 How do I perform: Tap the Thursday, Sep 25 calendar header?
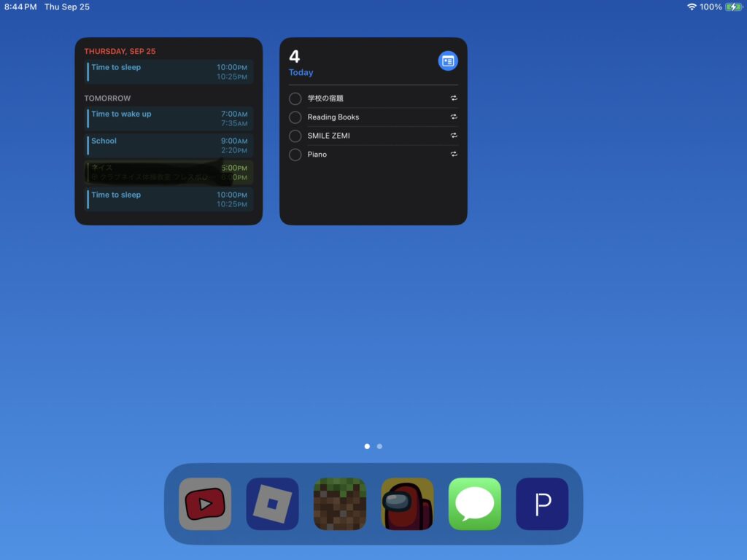(x=120, y=52)
